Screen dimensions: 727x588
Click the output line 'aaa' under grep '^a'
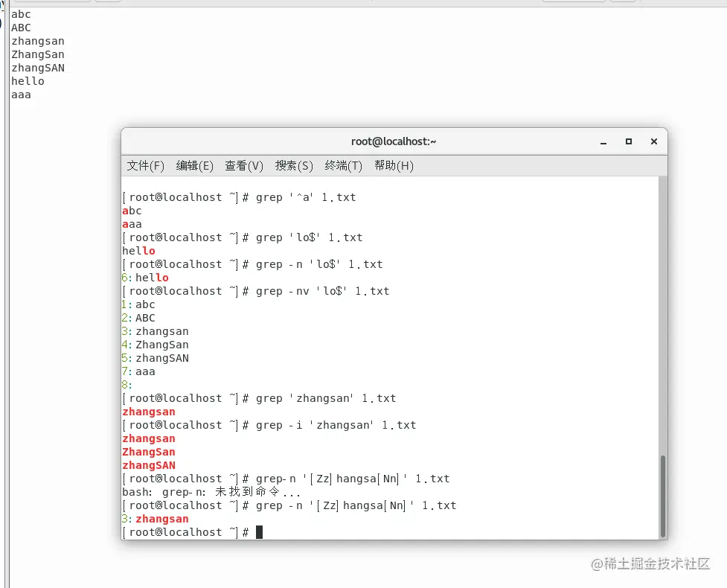(132, 225)
